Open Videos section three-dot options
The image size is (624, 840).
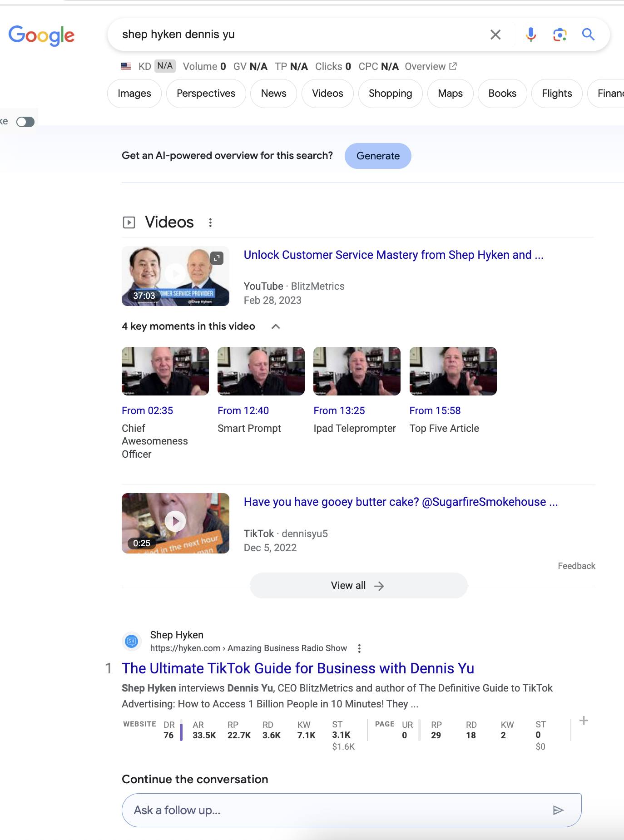[210, 222]
